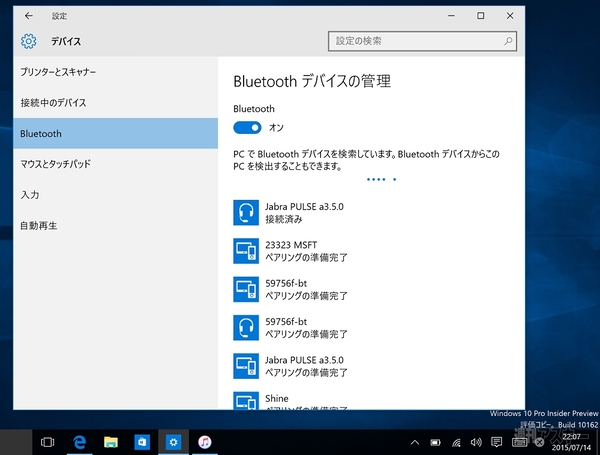Click the device icon for 23323 MSFT

click(x=246, y=251)
